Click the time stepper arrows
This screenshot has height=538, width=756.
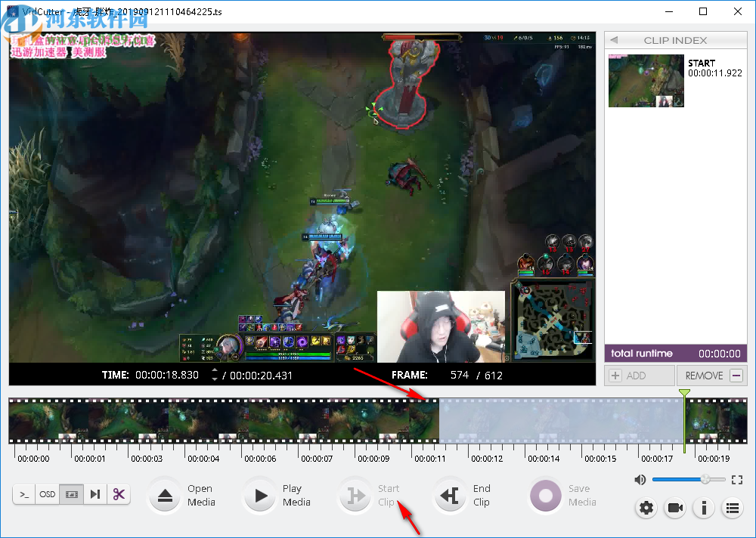pos(215,375)
